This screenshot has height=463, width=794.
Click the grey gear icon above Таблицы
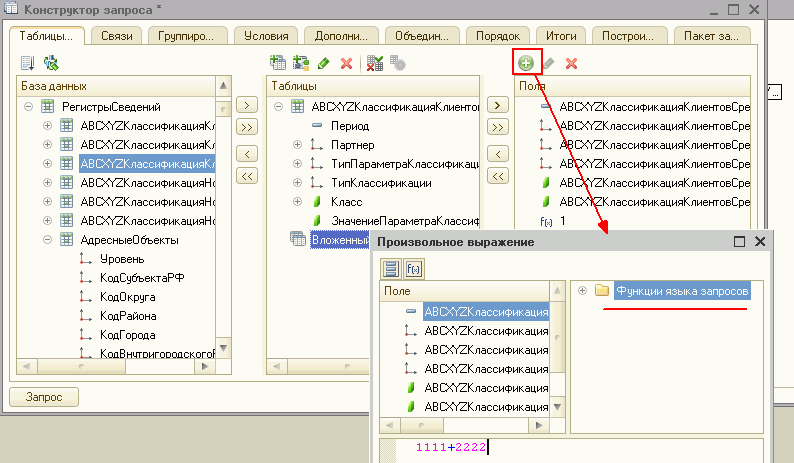(398, 63)
